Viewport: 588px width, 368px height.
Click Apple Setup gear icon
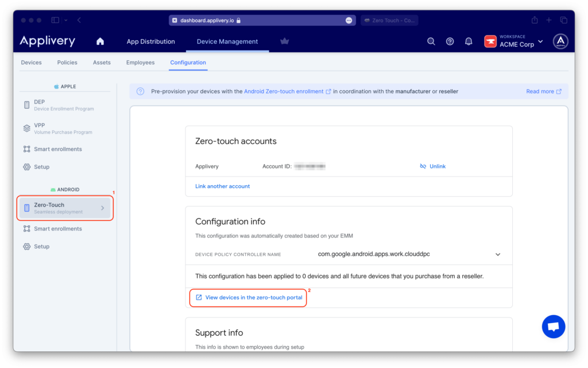[x=26, y=167]
